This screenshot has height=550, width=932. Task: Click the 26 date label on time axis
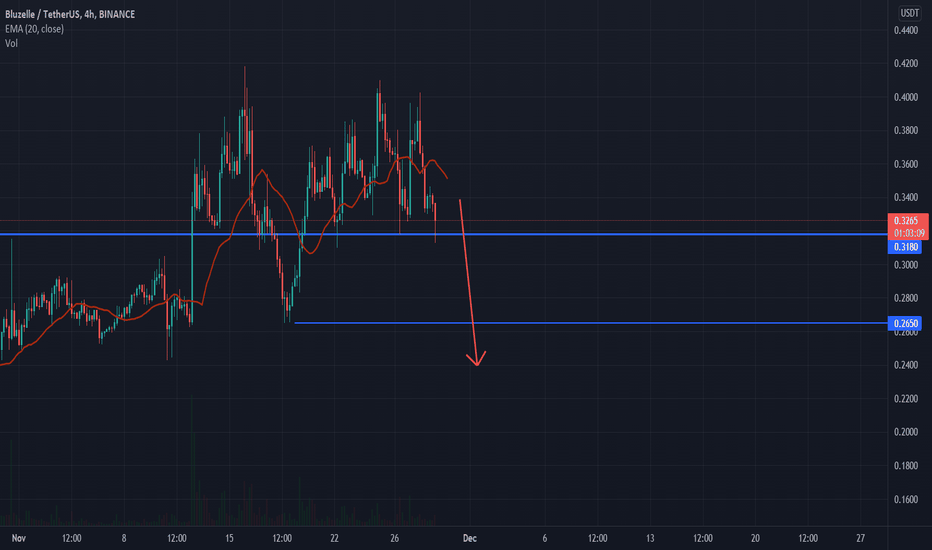[x=395, y=538]
